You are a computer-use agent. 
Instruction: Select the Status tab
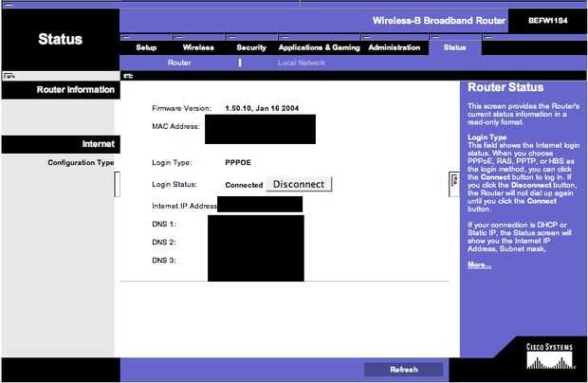(x=455, y=47)
